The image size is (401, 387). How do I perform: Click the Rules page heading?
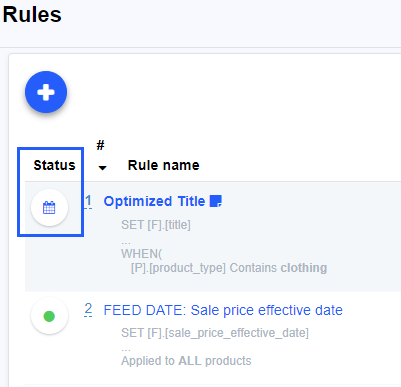pyautogui.click(x=32, y=15)
